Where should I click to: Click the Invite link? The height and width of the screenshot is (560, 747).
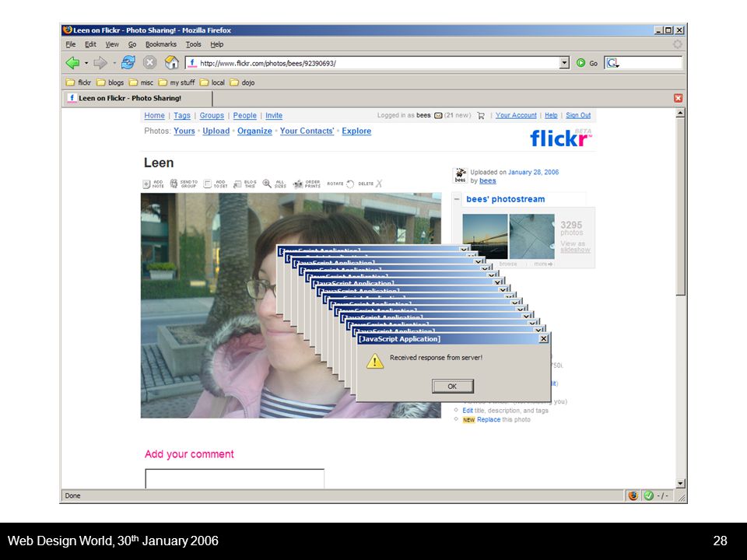[x=273, y=115]
